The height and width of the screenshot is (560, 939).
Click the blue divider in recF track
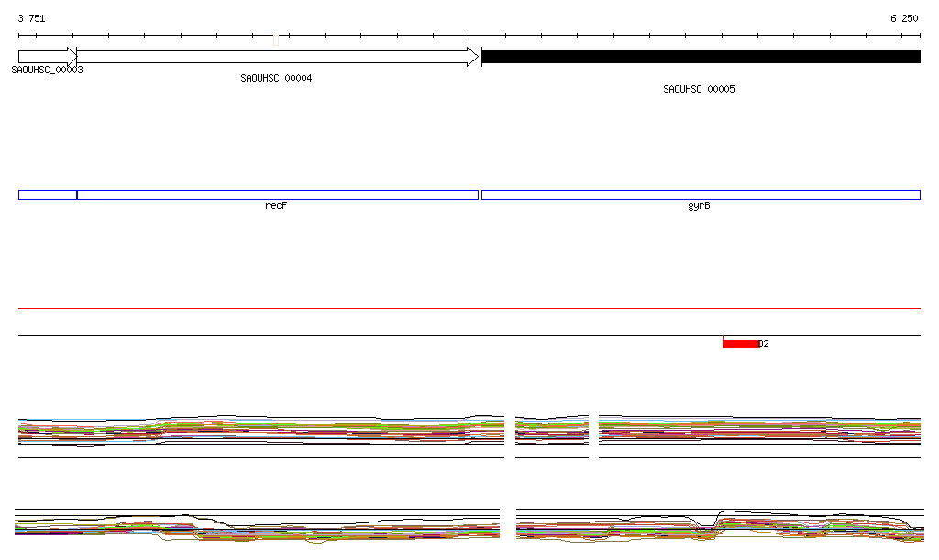(x=77, y=194)
